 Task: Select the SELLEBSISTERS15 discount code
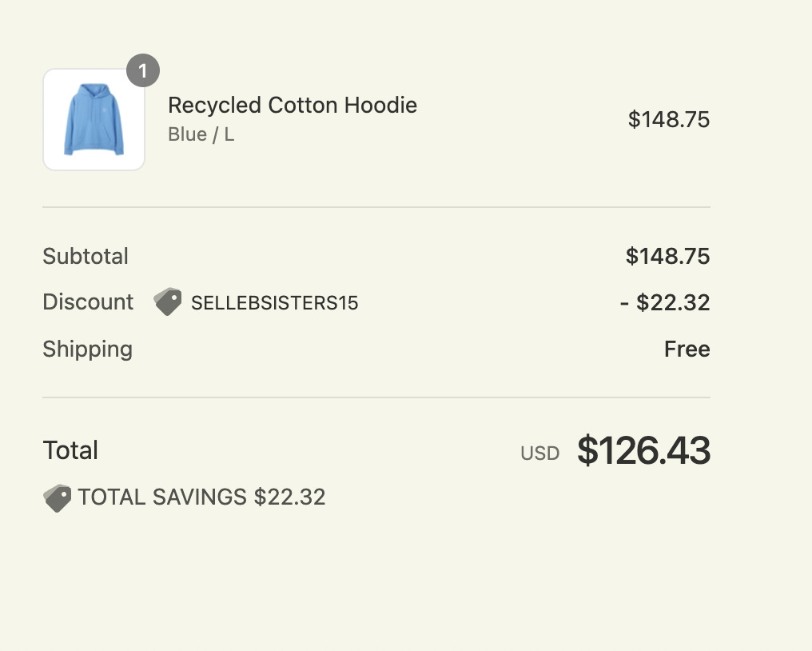pyautogui.click(x=274, y=303)
